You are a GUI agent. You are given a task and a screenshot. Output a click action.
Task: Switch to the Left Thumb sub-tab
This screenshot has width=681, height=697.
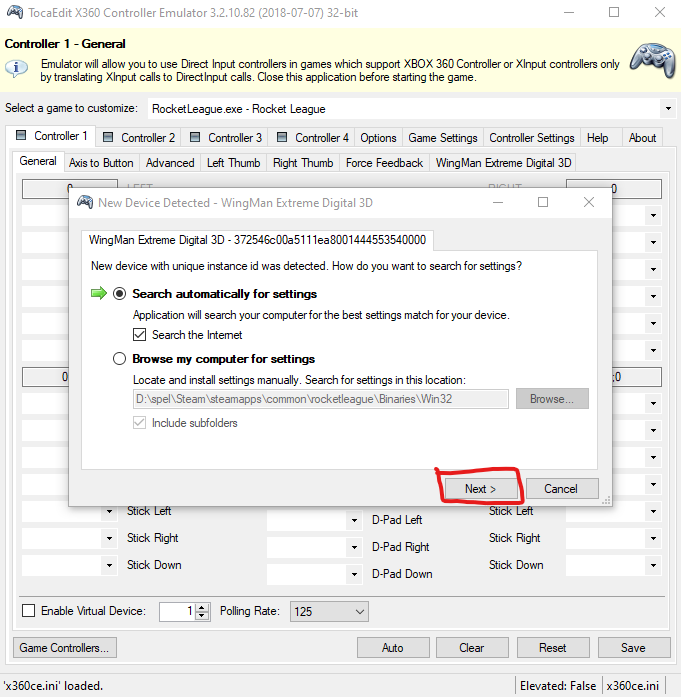233,163
